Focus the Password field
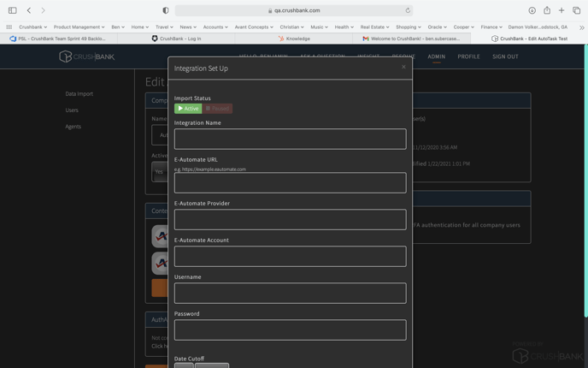This screenshot has width=588, height=368. coord(291,330)
